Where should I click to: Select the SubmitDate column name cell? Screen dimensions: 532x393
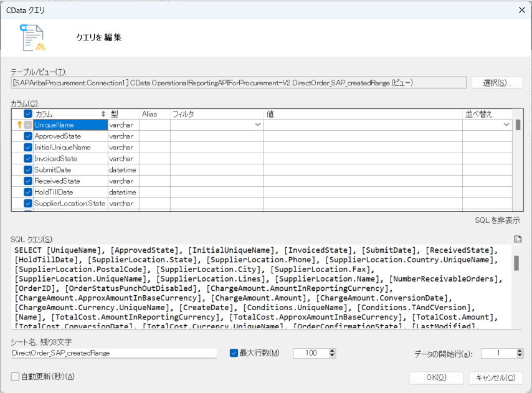point(70,170)
